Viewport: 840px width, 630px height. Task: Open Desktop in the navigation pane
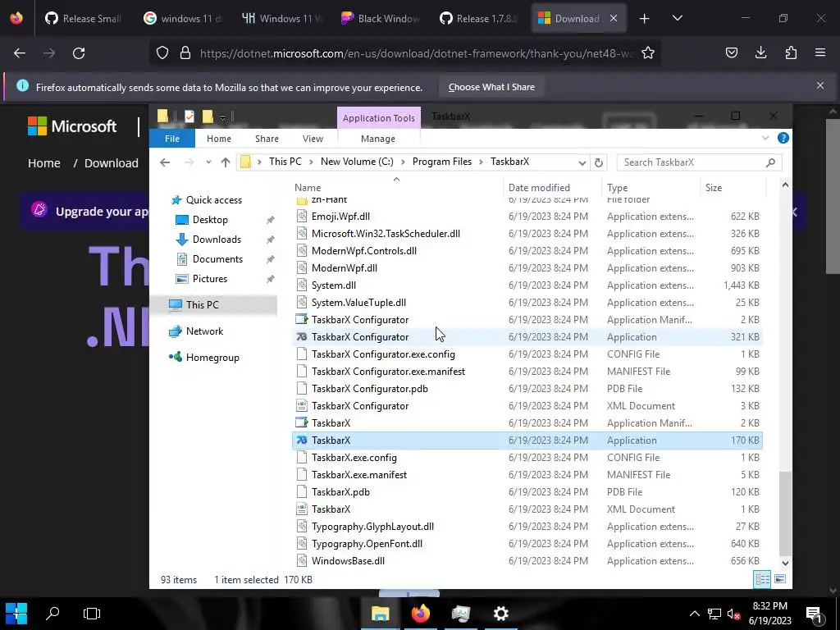210,220
